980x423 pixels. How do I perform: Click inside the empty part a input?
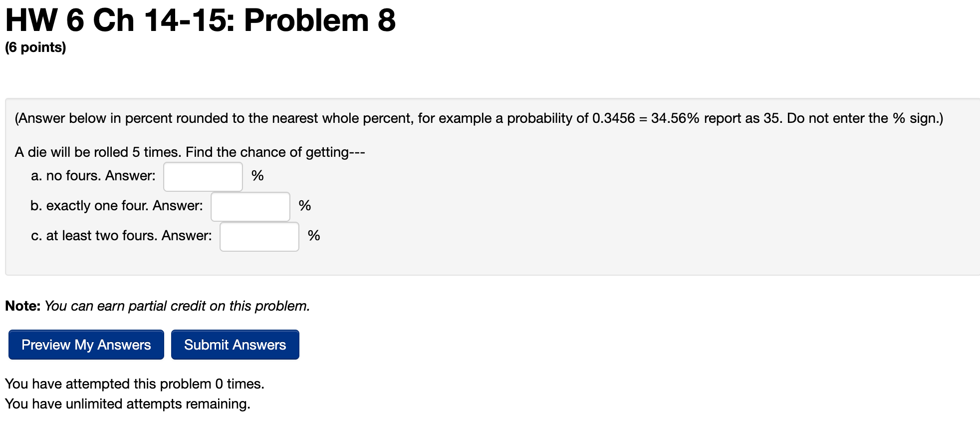(202, 176)
